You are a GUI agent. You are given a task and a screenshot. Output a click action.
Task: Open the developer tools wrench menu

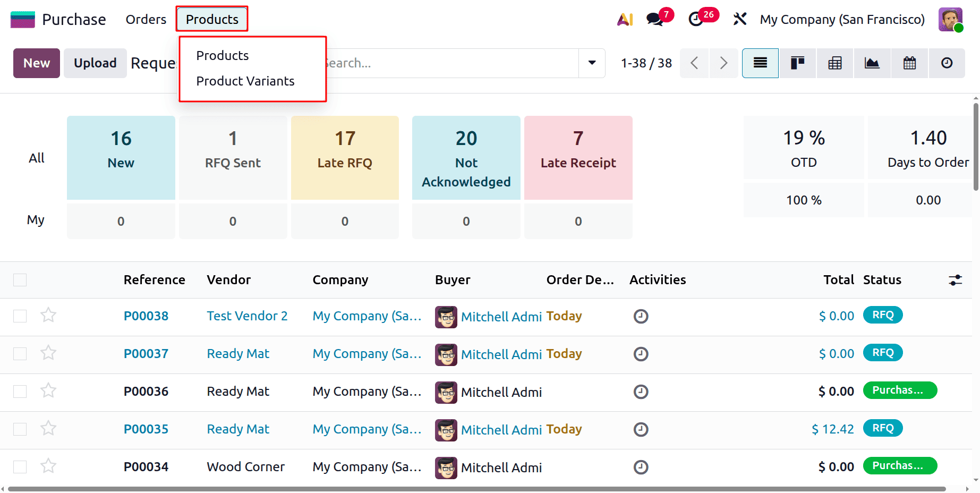click(x=740, y=19)
